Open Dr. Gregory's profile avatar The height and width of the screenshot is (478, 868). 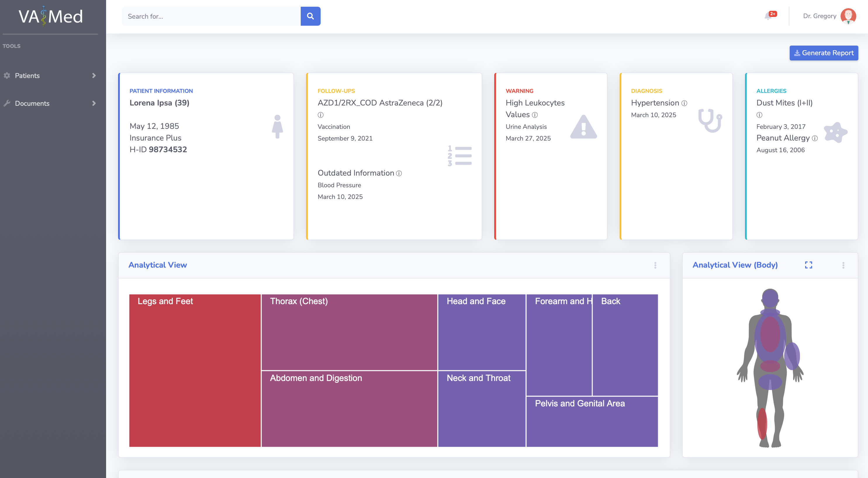tap(848, 16)
